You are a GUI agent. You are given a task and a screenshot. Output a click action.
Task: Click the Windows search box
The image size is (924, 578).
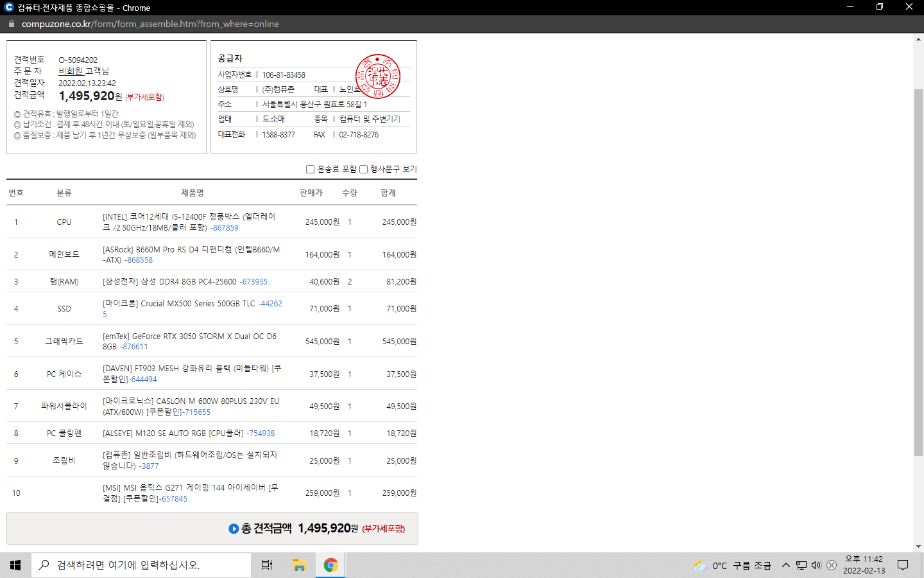click(x=141, y=565)
